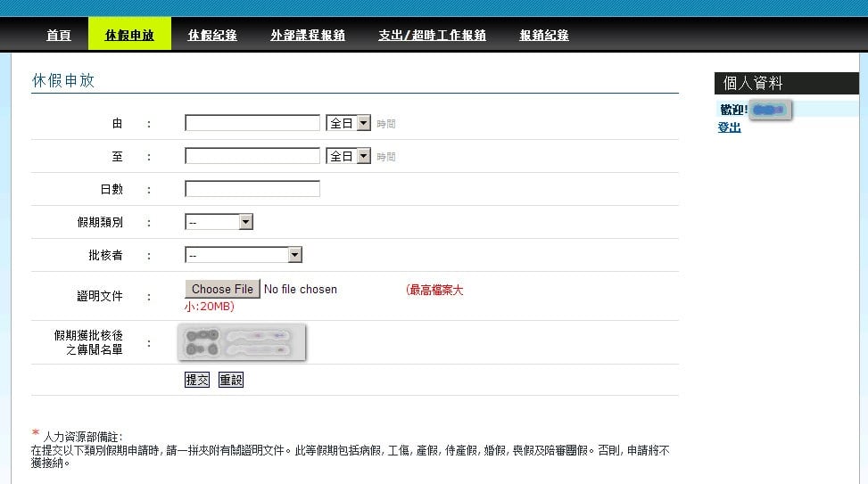Image resolution: width=868 pixels, height=484 pixels.
Task: Click the 由 start date input field
Action: click(252, 123)
